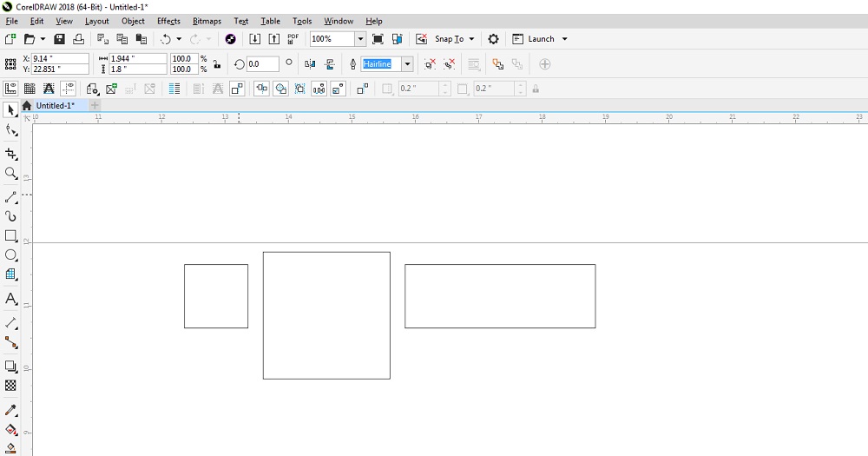Save the document with floppy icon
Viewport: 868px width, 456px height.
59,39
